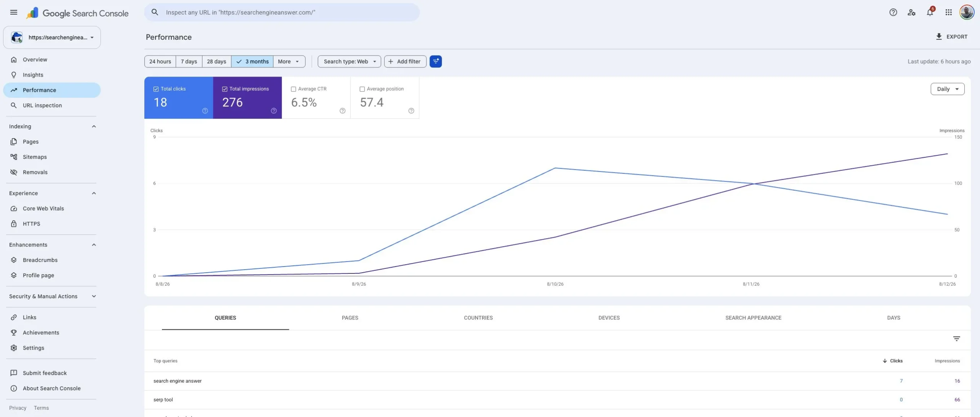Open Removals in the sidebar
The width and height of the screenshot is (980, 417).
tap(52, 172)
